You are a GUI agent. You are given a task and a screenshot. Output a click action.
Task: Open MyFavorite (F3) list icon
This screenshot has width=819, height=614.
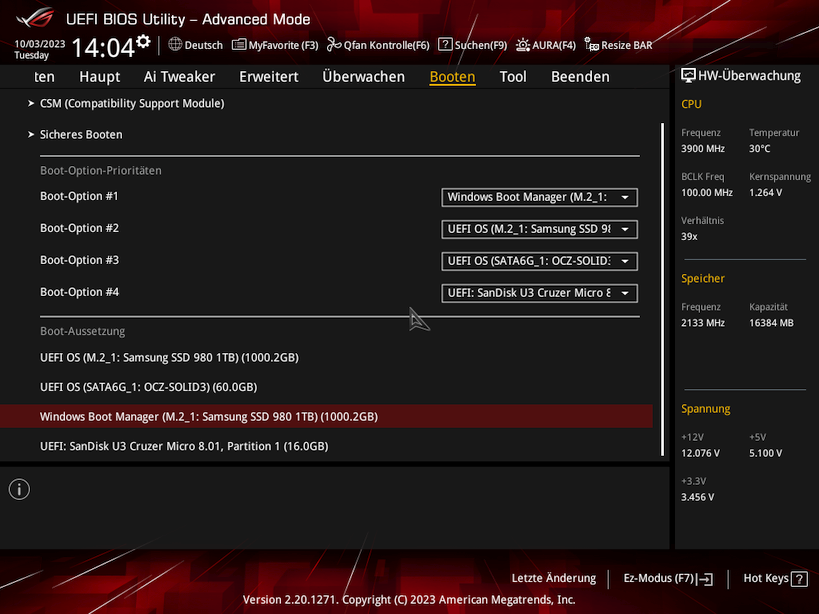[x=239, y=45]
